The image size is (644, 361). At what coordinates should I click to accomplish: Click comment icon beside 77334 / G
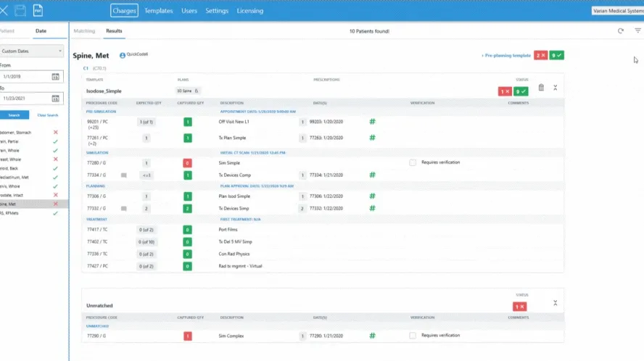click(124, 175)
